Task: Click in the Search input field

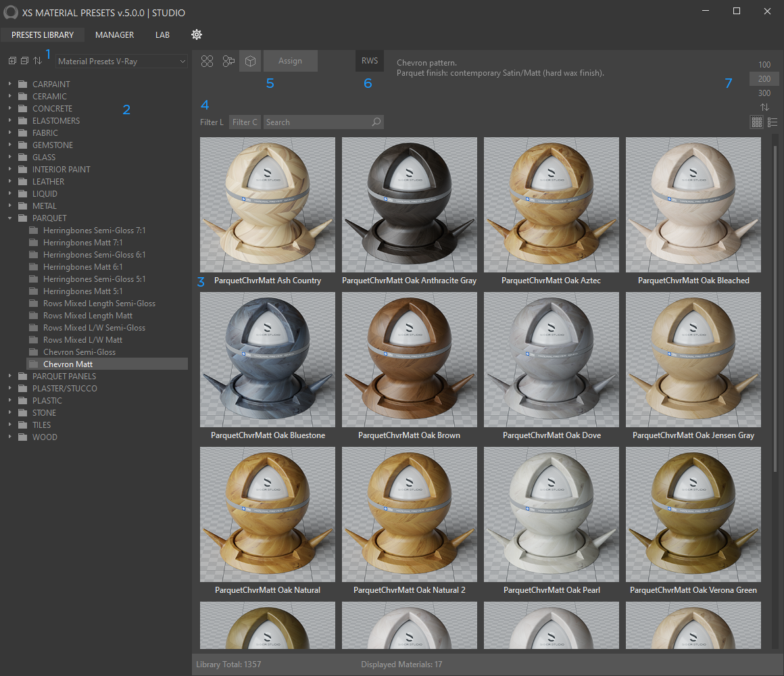Action: (x=318, y=122)
